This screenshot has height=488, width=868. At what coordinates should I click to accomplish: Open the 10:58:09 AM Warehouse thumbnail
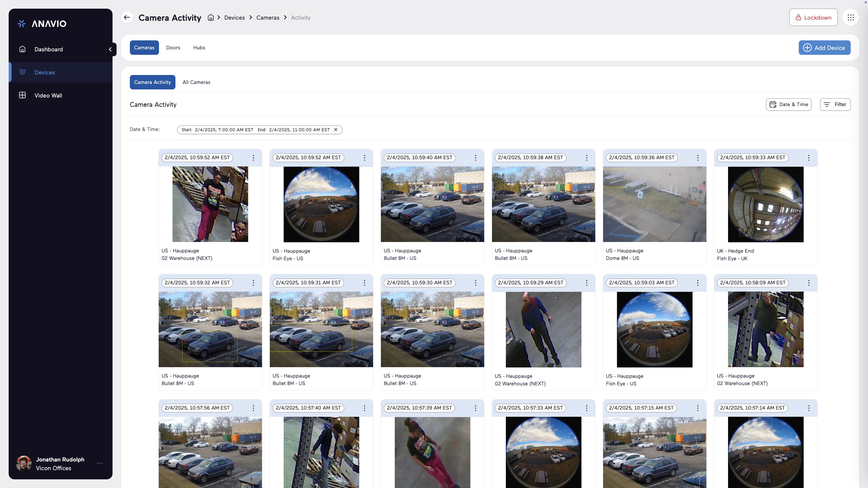pos(765,329)
